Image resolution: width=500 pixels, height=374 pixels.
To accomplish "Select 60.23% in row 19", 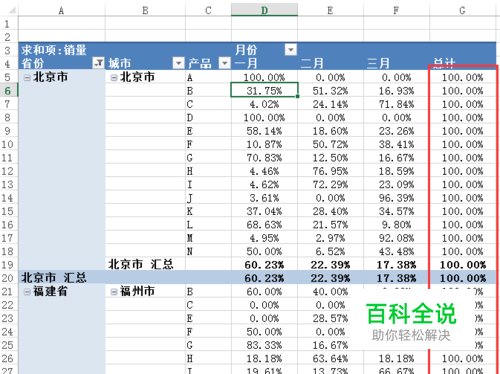I will point(264,265).
